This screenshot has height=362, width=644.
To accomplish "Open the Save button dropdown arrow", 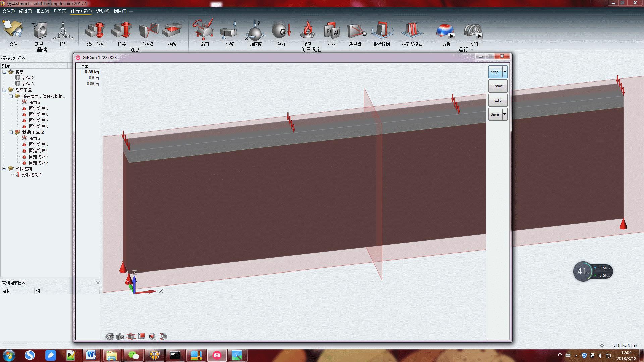I will 505,114.
